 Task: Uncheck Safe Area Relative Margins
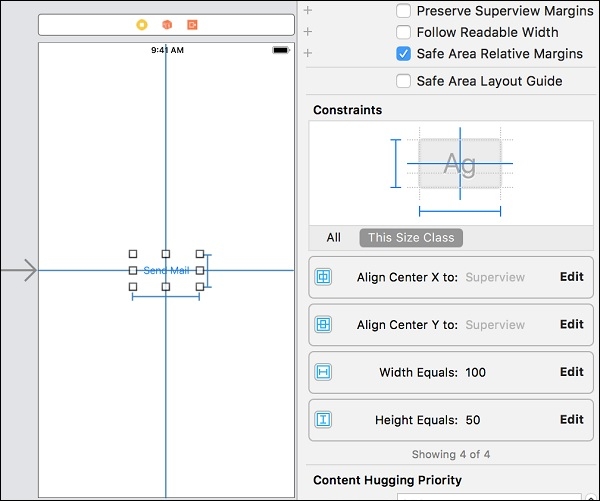coord(403,54)
